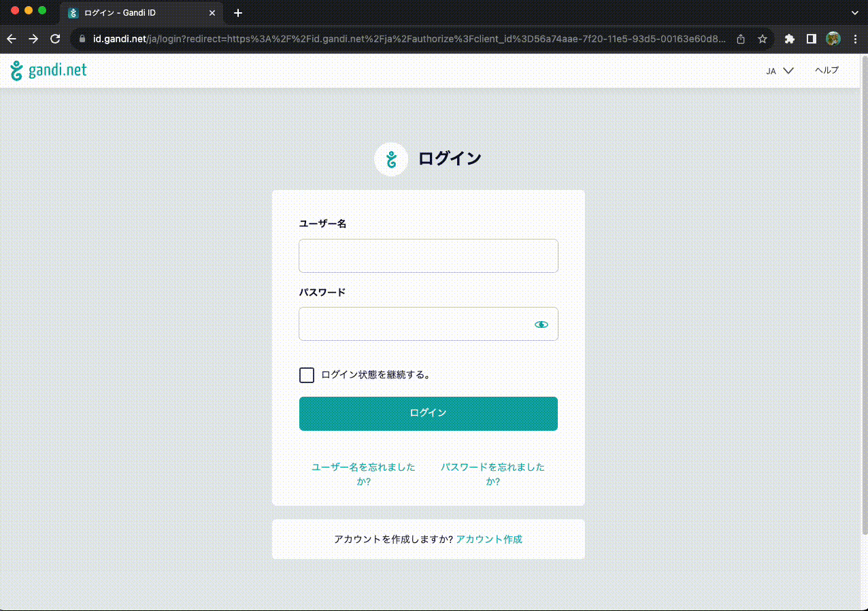Viewport: 868px width, 611px height.
Task: Open the Chrome three-dot menu
Action: (855, 39)
